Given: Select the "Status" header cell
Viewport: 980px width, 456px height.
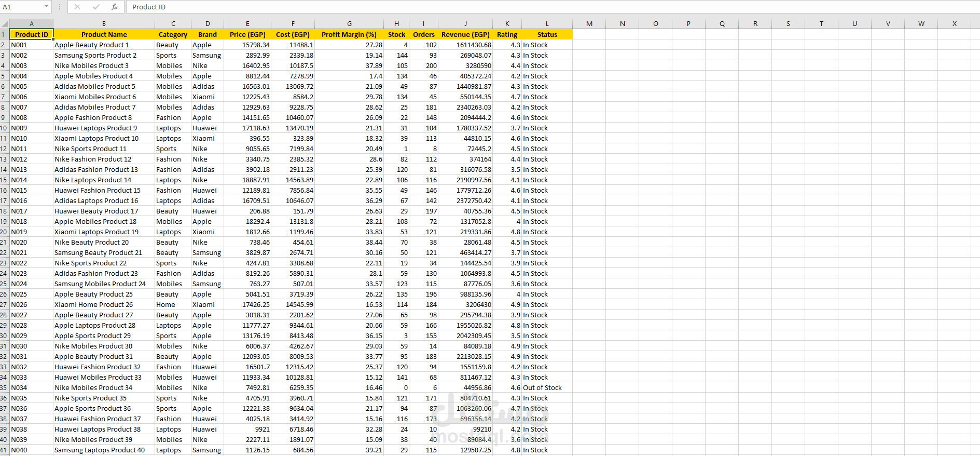Looking at the screenshot, I should (x=547, y=34).
